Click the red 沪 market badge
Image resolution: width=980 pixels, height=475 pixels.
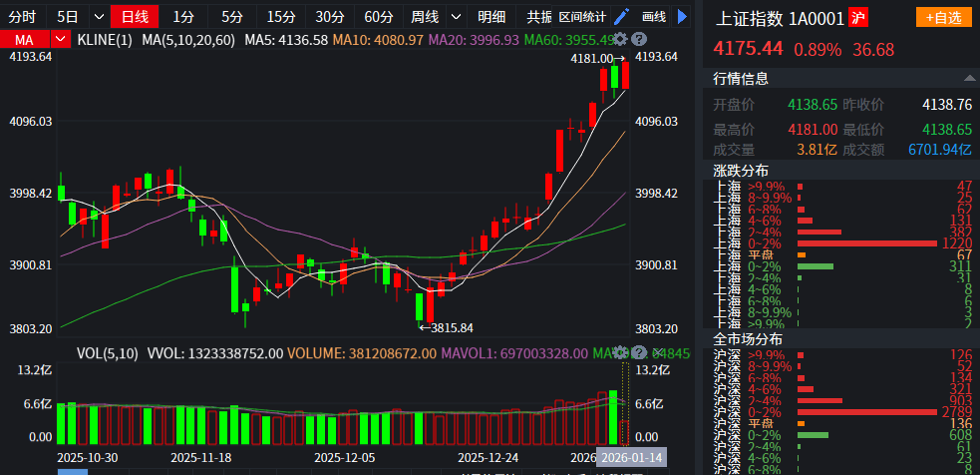(857, 18)
